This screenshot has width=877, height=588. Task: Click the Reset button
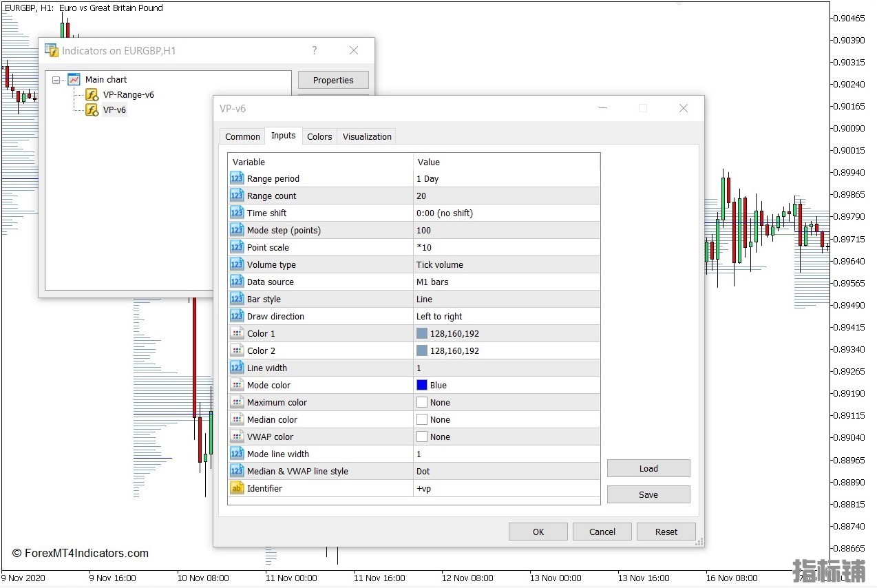pyautogui.click(x=666, y=532)
